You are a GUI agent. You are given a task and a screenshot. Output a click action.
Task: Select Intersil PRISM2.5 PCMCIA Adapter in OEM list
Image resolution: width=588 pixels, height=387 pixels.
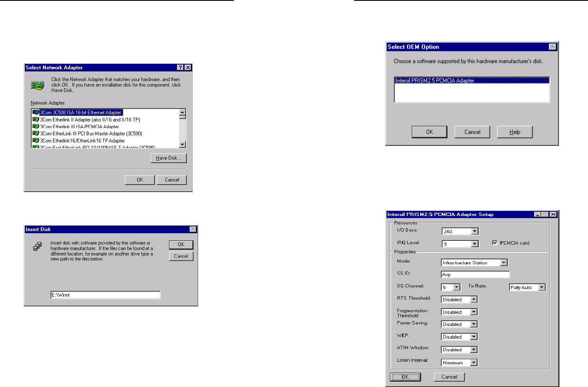tap(472, 81)
